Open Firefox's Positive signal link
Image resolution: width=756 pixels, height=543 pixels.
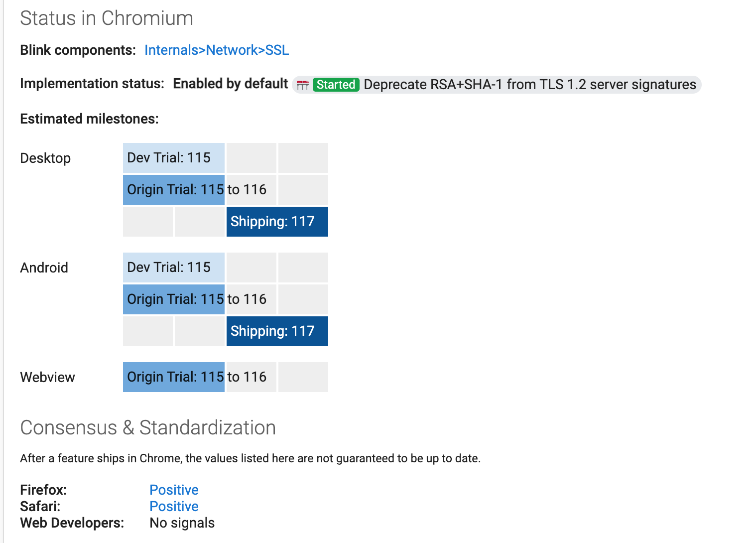174,490
